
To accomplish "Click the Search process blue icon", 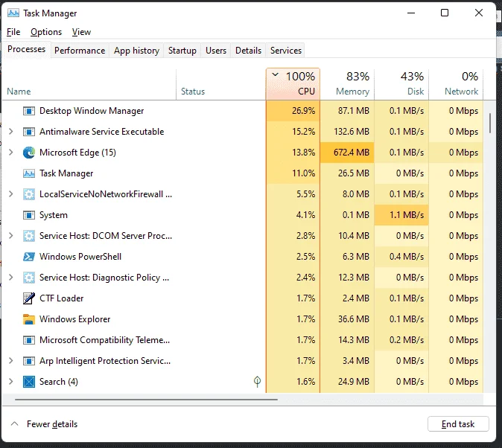I will [29, 382].
